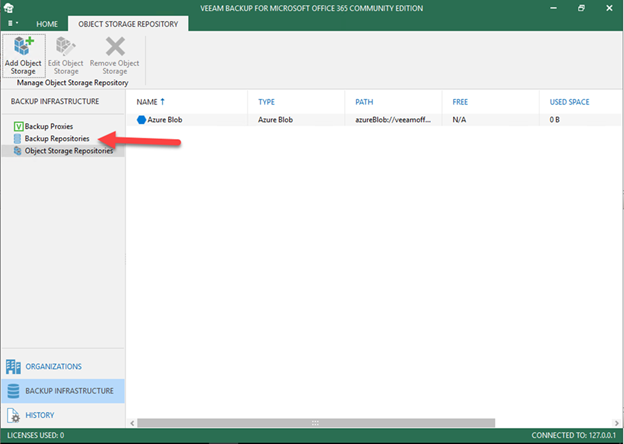
Task: Open the main application menu dropdown
Action: [13, 23]
